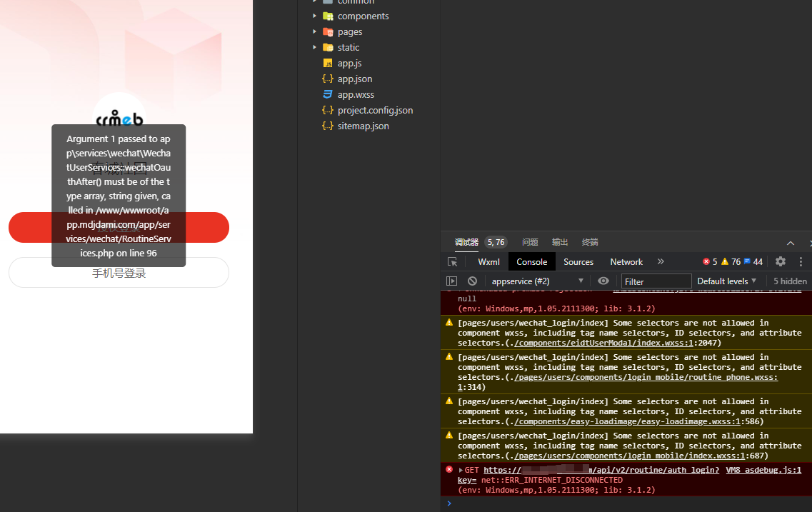Open the Network devtools tab

coord(626,262)
